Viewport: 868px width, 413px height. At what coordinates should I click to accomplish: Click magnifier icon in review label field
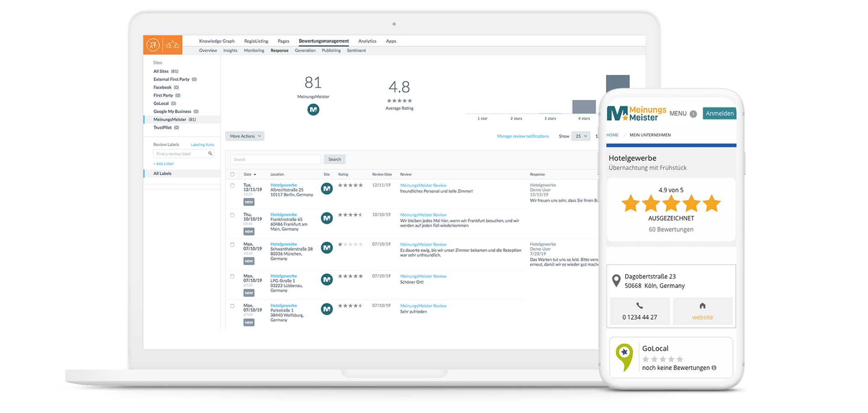coord(210,154)
